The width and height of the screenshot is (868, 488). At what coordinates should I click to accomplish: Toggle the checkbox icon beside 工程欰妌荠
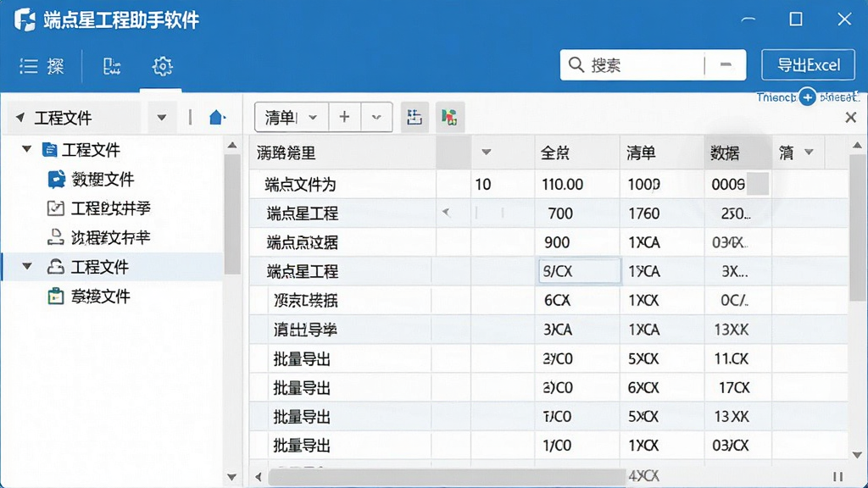(55, 208)
